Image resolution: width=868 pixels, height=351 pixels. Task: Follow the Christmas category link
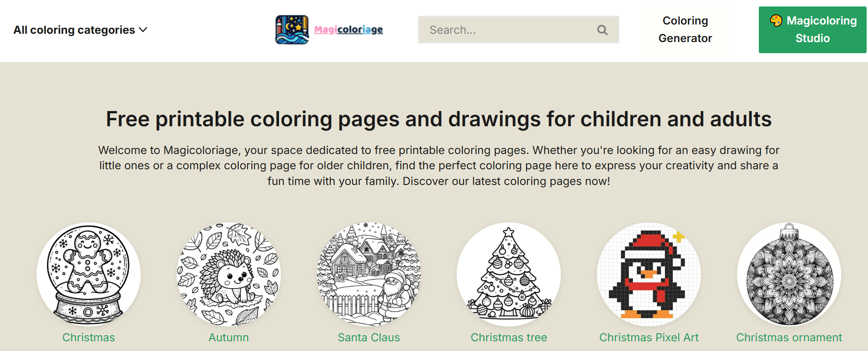88,338
